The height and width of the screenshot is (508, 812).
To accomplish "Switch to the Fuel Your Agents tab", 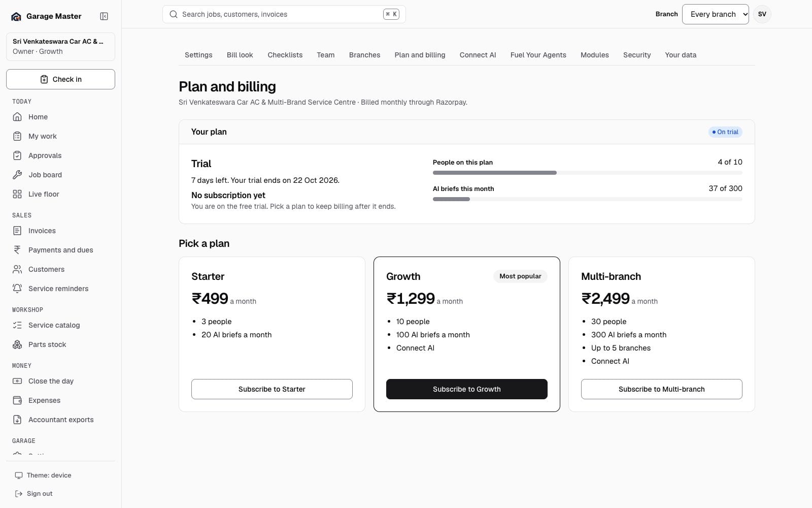I will [538, 55].
